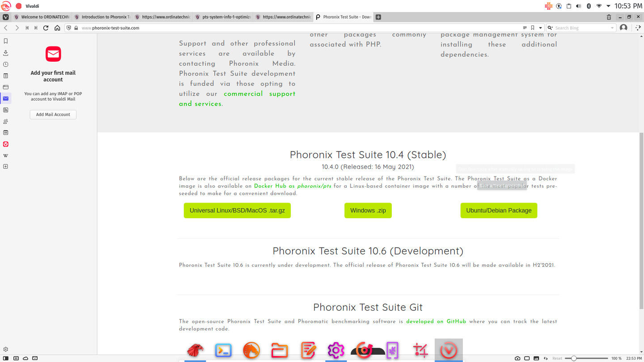Toggle the side panel visibility
This screenshot has width=644, height=362.
[6, 358]
